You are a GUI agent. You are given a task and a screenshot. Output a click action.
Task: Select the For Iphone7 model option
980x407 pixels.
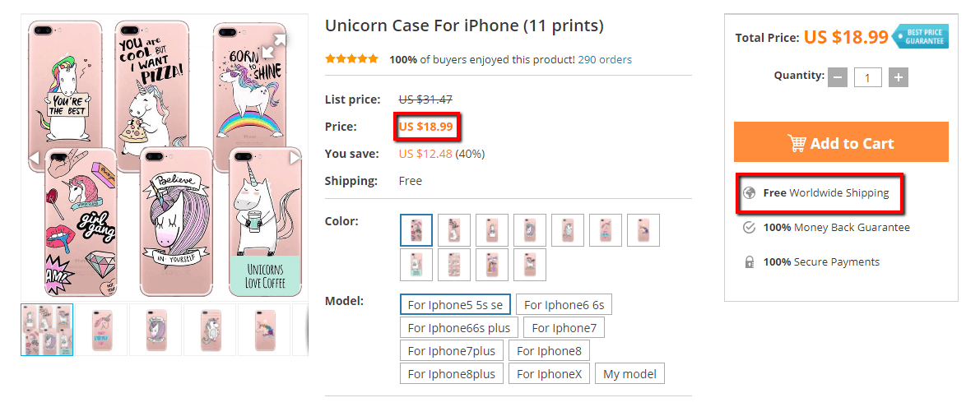coord(564,328)
